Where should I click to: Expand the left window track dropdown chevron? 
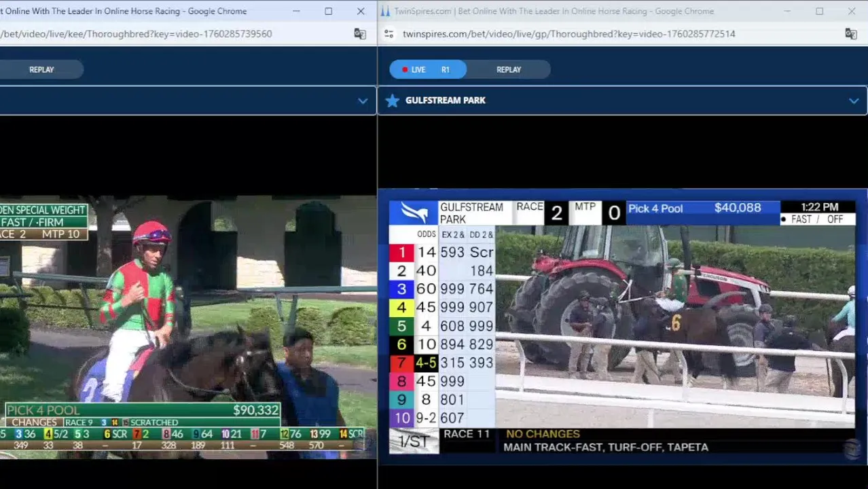click(363, 101)
